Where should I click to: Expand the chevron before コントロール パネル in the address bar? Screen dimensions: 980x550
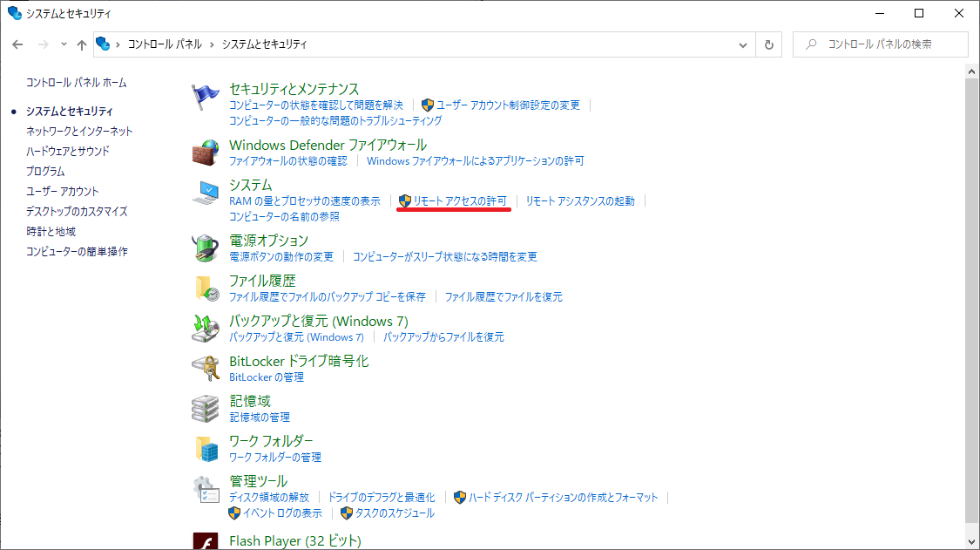[118, 44]
